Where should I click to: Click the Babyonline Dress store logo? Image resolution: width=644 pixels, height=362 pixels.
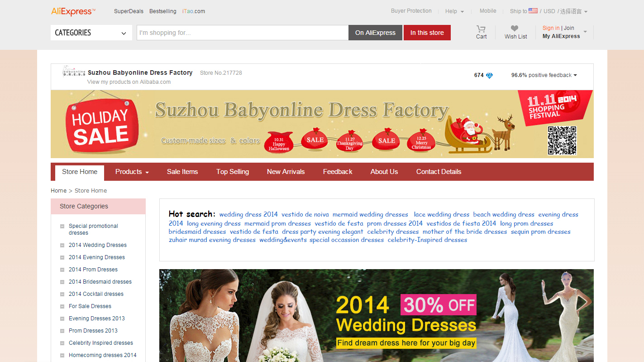74,72
